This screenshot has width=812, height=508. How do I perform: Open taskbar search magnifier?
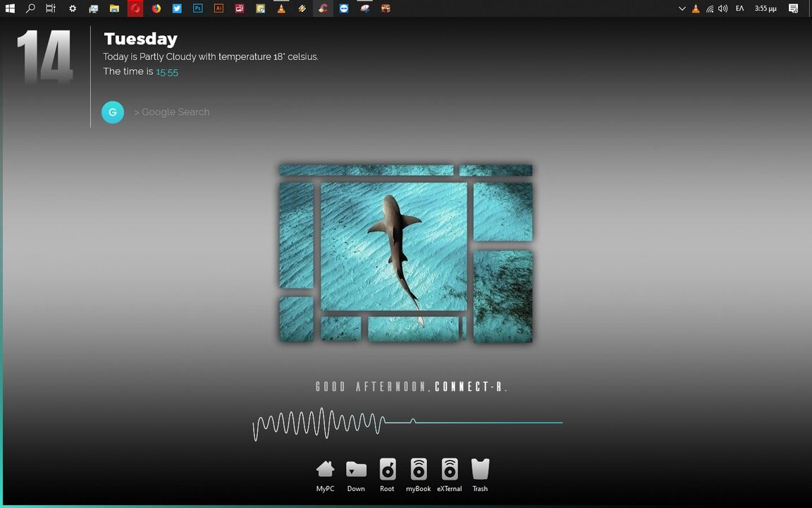tap(30, 8)
